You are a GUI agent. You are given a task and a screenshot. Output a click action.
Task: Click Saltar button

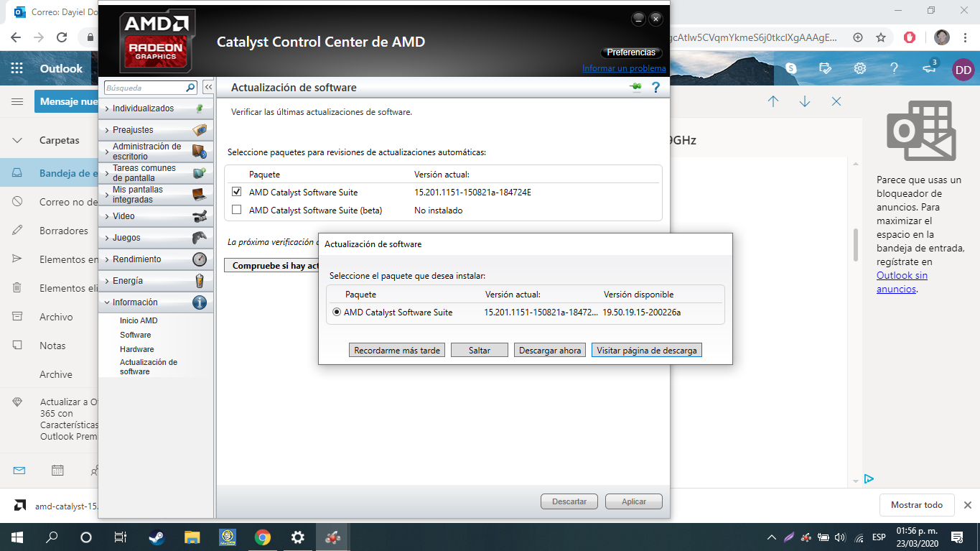click(x=480, y=351)
